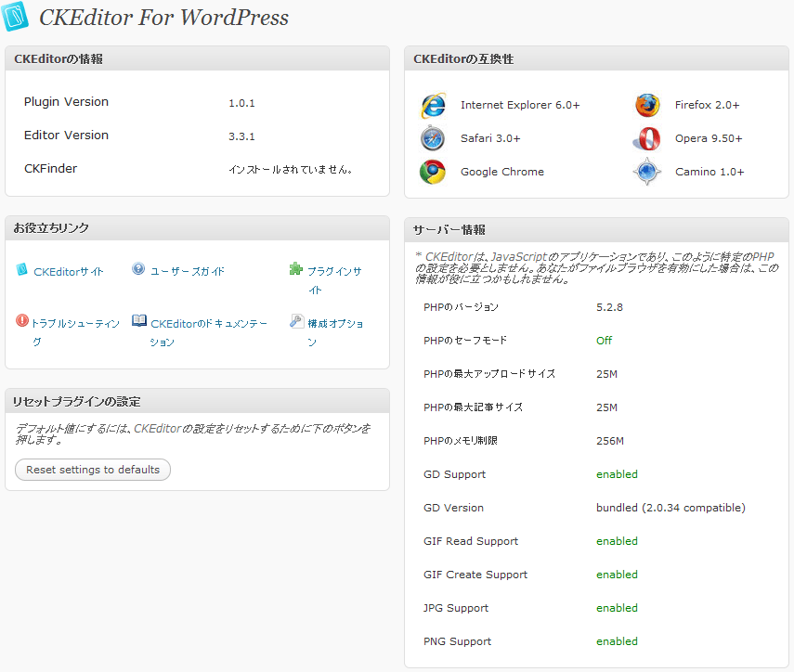This screenshot has width=794, height=672.
Task: Click the PNG Support label
Action: coord(457,641)
